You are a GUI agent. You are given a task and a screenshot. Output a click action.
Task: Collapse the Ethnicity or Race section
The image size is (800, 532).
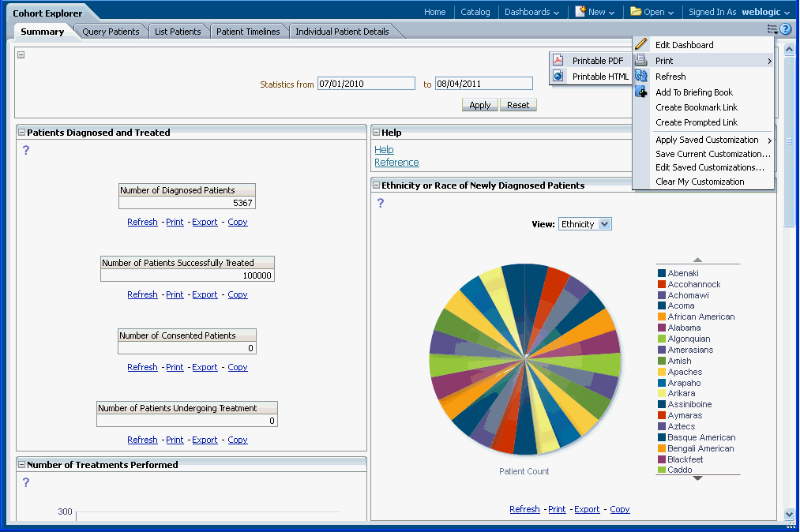(376, 185)
